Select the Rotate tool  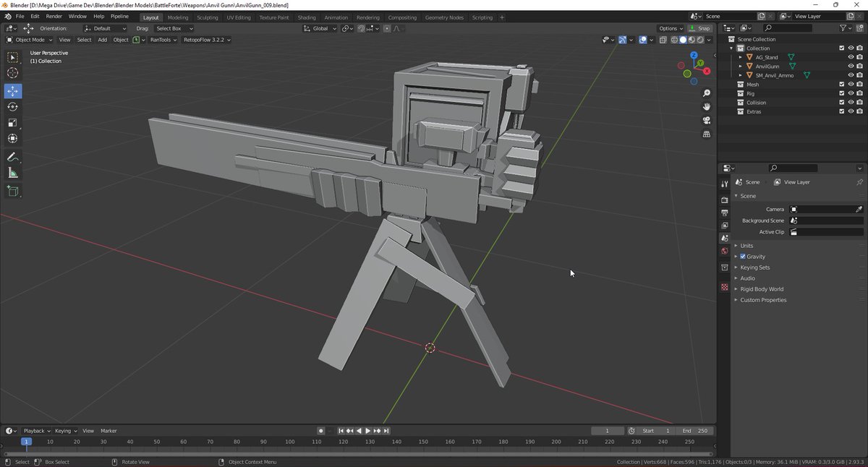click(13, 107)
